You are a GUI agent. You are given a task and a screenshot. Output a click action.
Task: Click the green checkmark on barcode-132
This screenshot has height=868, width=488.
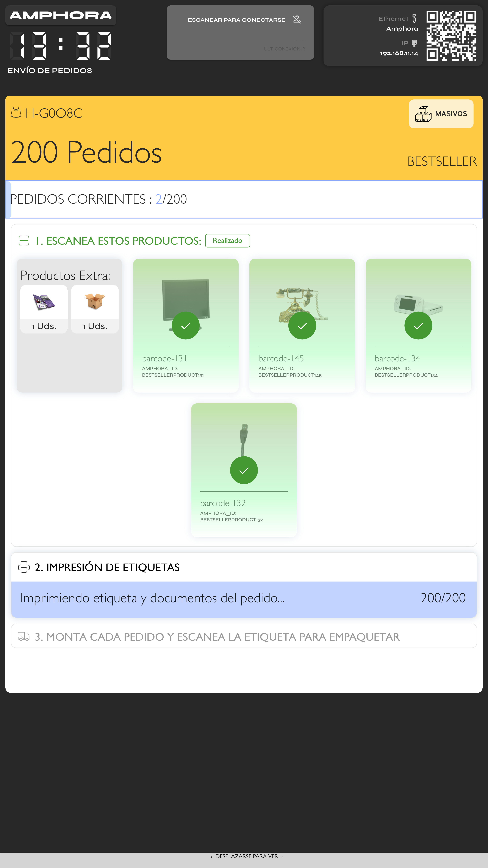244,470
